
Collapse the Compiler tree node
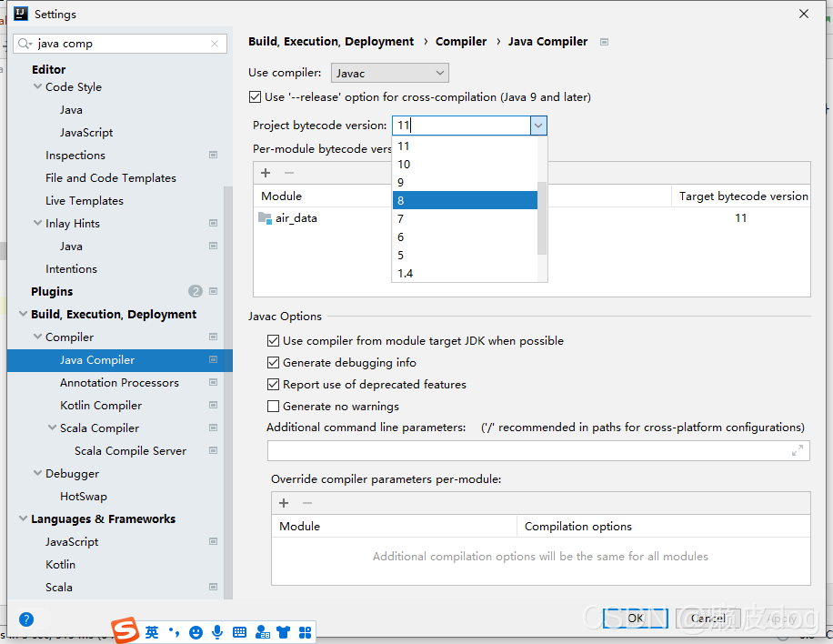pyautogui.click(x=37, y=337)
